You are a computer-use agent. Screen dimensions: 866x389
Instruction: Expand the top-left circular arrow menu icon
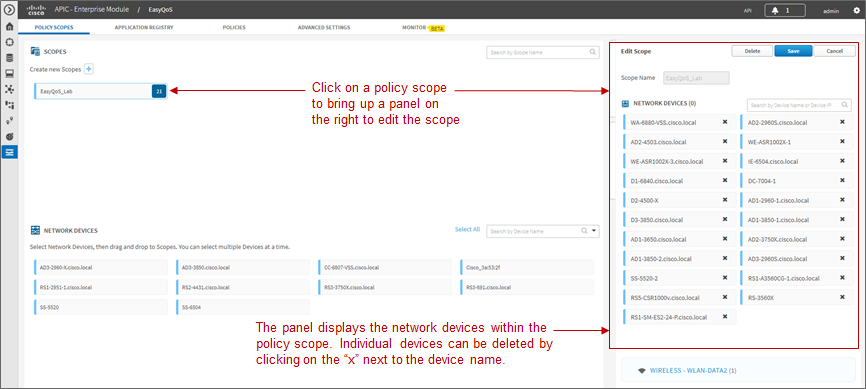pos(9,10)
